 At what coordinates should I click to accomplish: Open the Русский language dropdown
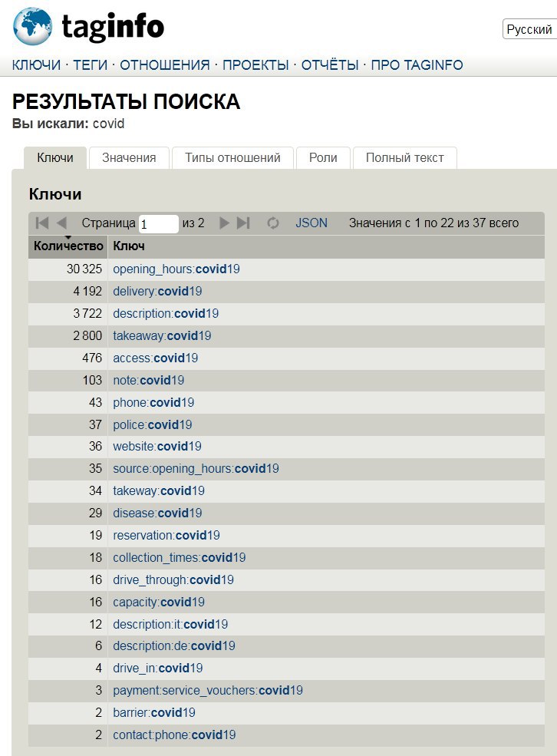coord(529,29)
